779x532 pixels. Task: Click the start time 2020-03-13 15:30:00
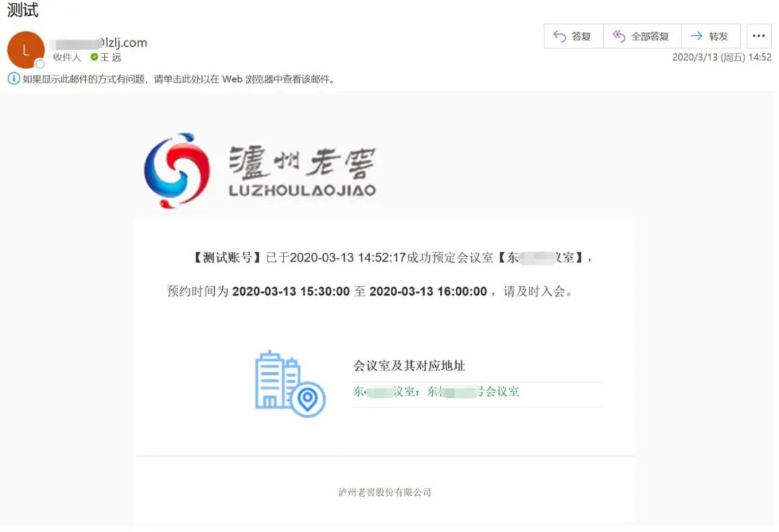pyautogui.click(x=291, y=292)
